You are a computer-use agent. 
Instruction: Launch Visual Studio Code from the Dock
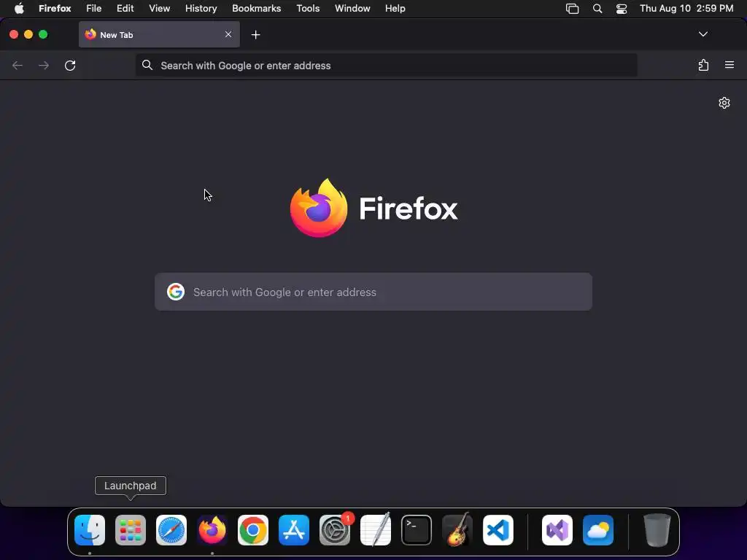[498, 530]
